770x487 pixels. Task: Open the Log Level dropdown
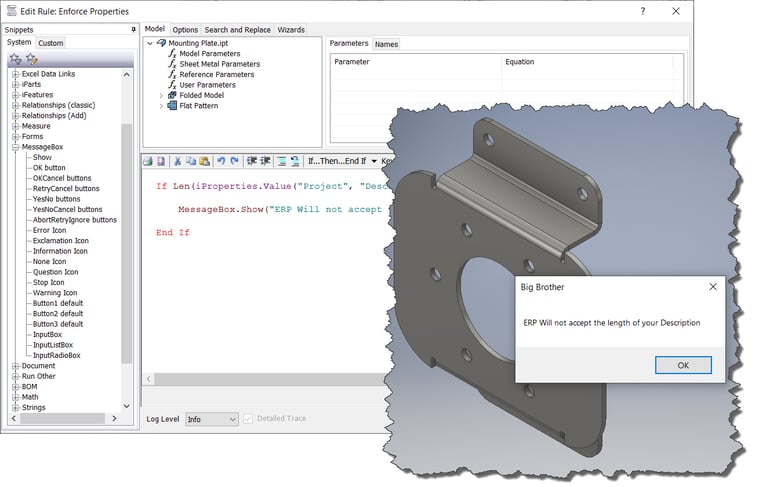tap(212, 419)
